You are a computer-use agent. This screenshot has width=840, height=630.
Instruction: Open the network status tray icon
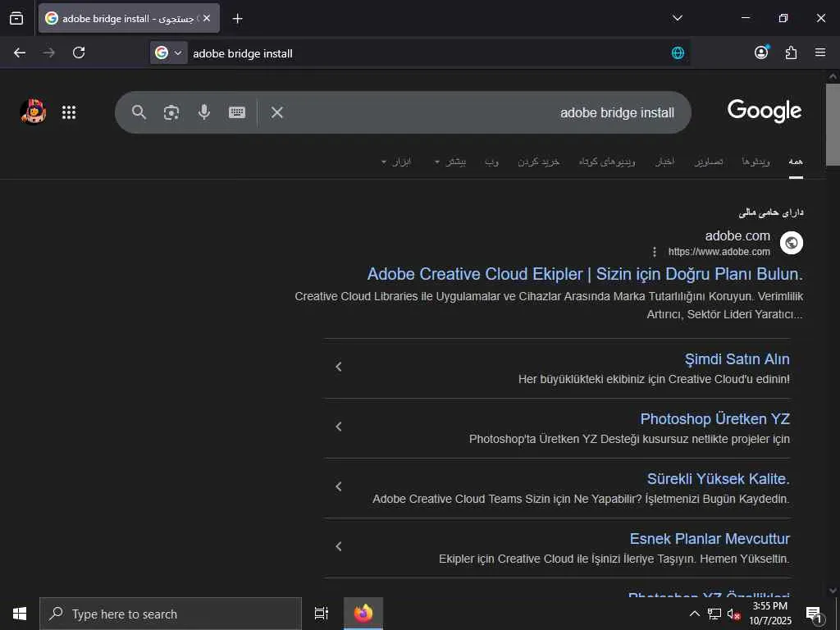(714, 614)
